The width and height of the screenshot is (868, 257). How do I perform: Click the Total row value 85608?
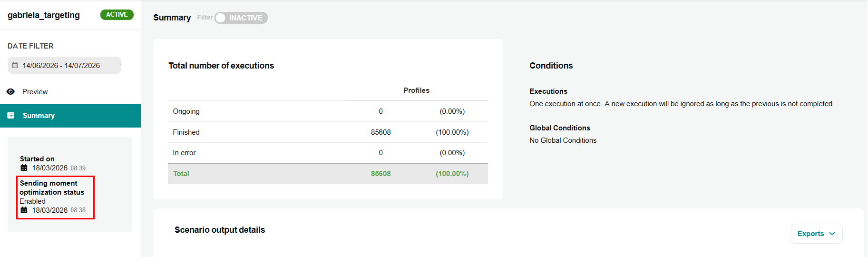(381, 174)
